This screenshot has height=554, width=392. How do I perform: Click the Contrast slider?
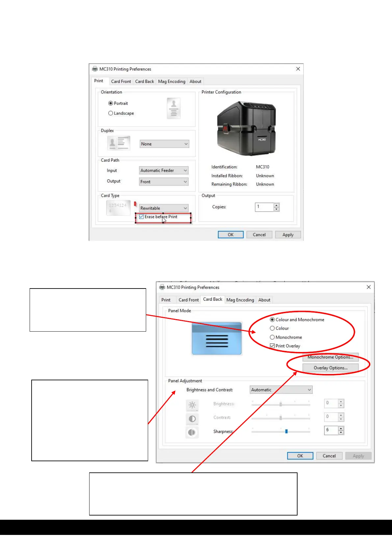click(x=281, y=418)
